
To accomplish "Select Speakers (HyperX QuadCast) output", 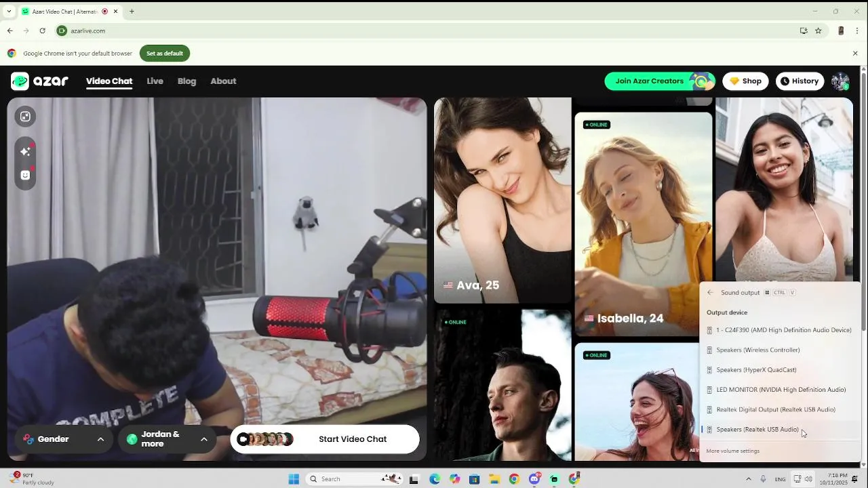I will tap(780, 369).
